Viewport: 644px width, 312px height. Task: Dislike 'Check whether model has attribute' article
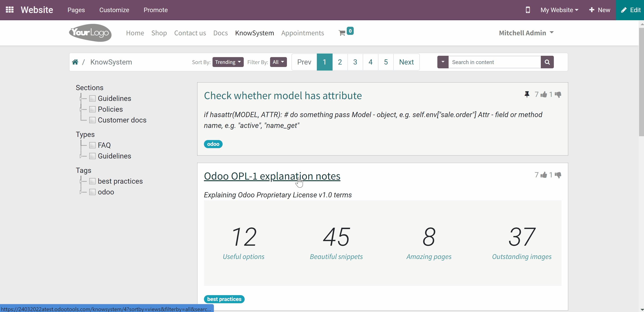click(x=558, y=94)
